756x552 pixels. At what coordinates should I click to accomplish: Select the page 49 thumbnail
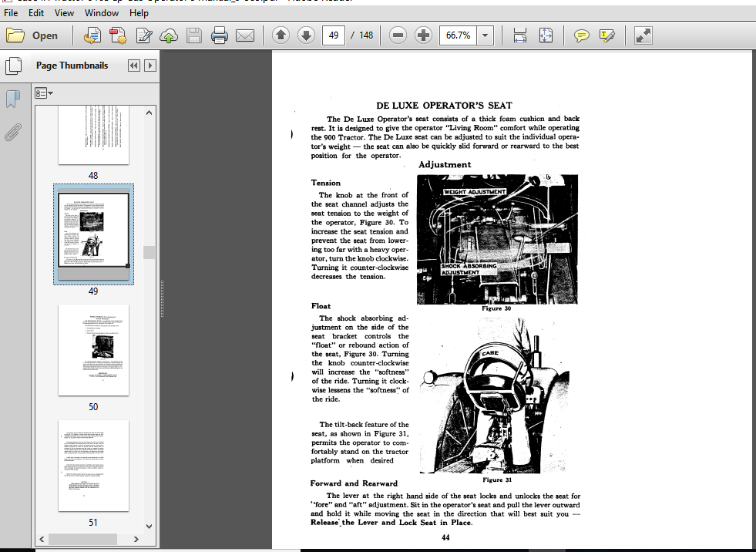click(x=93, y=234)
